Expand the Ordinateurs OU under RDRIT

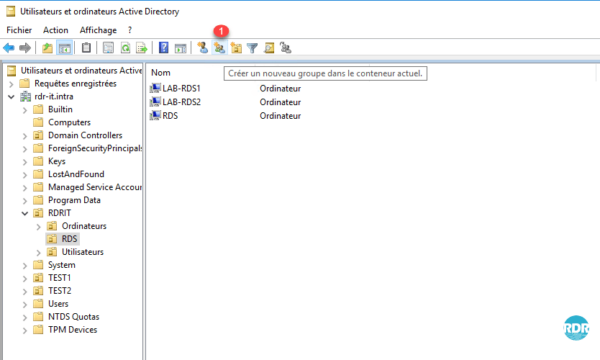pyautogui.click(x=39, y=226)
